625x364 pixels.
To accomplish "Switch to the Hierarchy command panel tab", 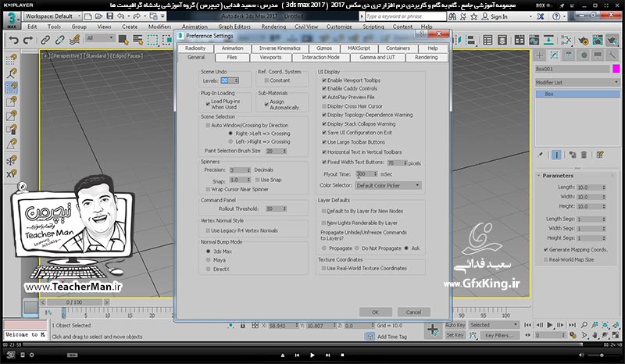I will (x=569, y=55).
